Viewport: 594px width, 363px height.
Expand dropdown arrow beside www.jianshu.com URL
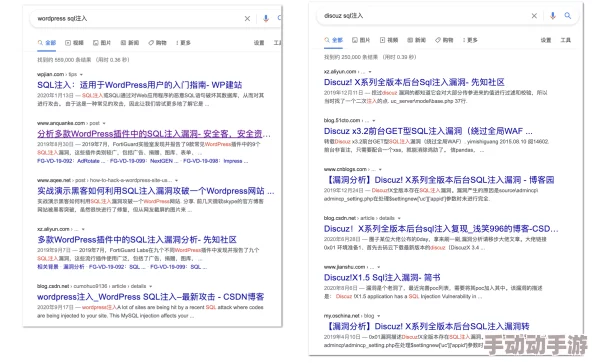(378, 267)
